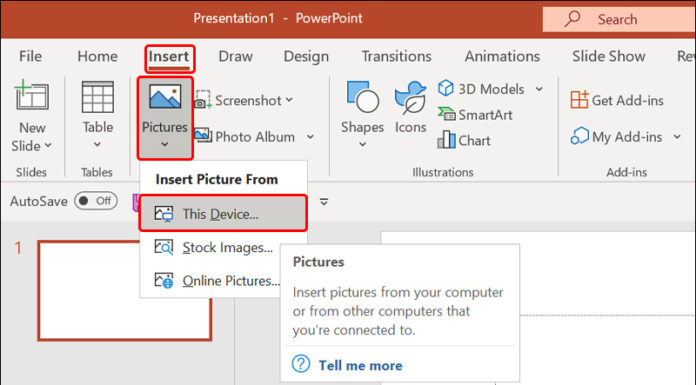Click the Get Add-ins icon

[x=579, y=99]
